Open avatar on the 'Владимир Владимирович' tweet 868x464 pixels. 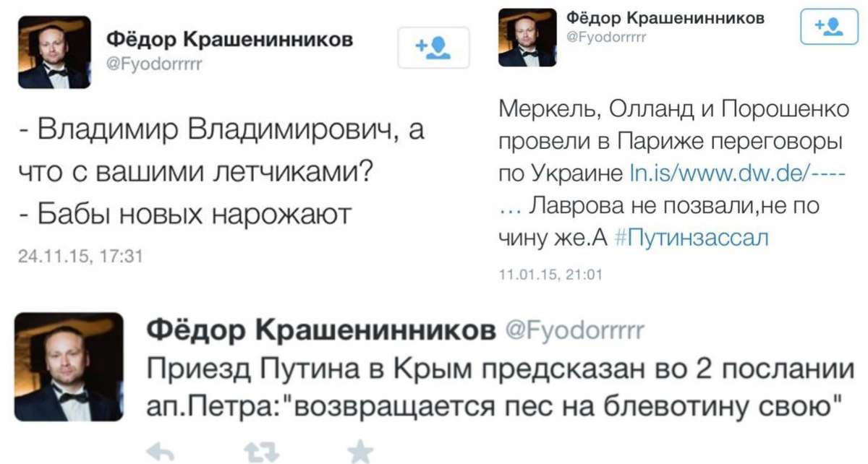pyautogui.click(x=54, y=52)
